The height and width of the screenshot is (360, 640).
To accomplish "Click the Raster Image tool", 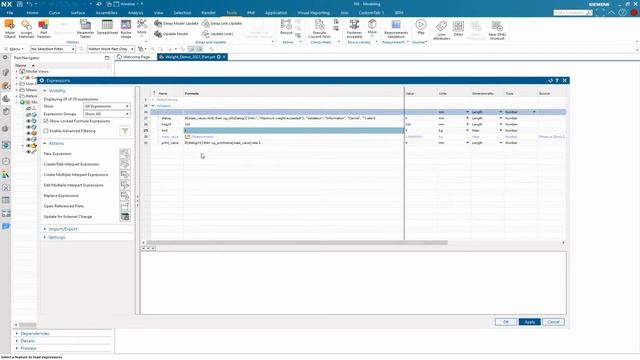I will click(x=126, y=29).
